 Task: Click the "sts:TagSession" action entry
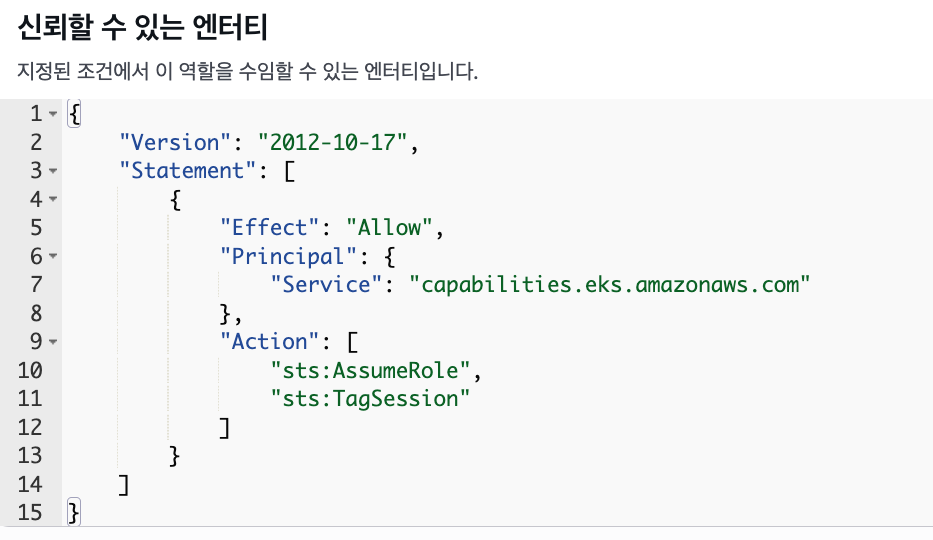(x=371, y=399)
